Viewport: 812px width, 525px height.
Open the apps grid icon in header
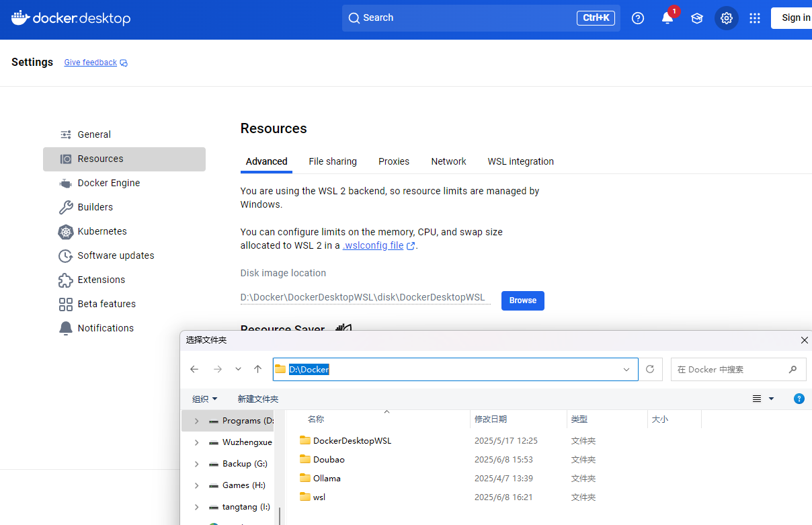coord(755,18)
